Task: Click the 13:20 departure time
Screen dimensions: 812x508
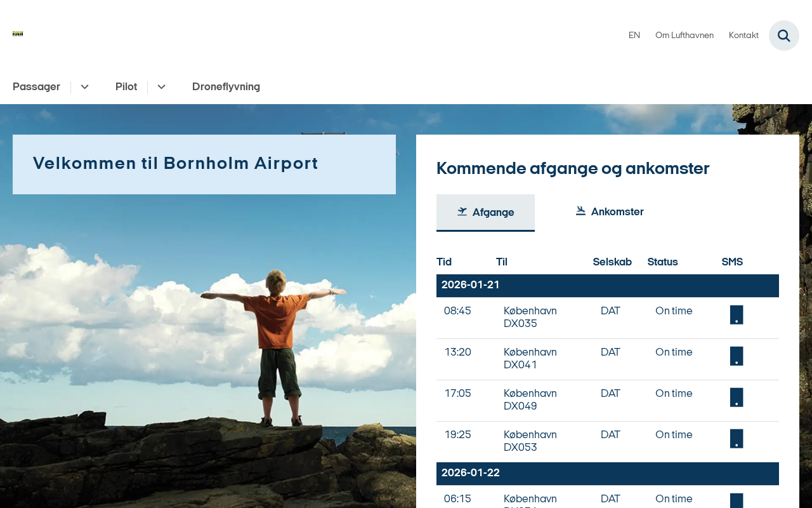Action: (x=457, y=352)
